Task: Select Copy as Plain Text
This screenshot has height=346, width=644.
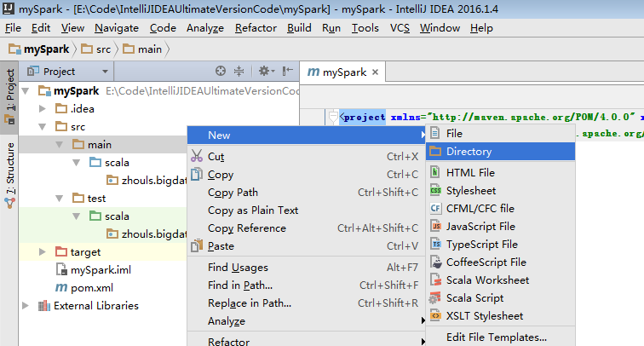Action: click(x=307, y=210)
